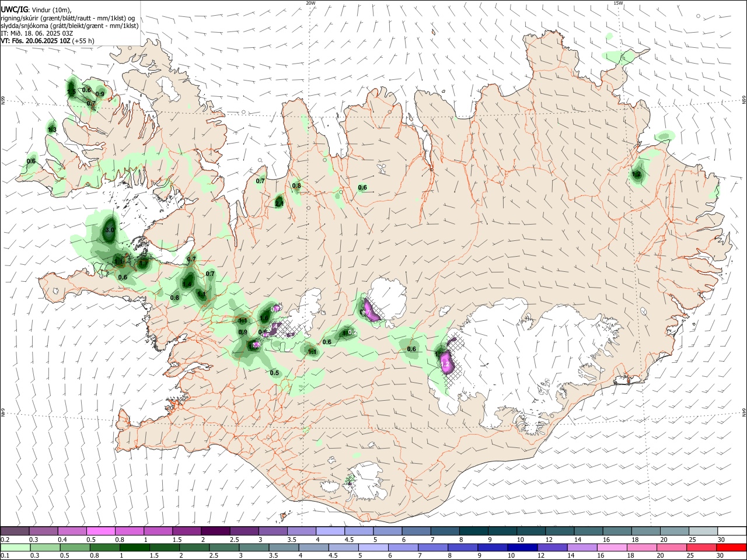Click the darkest green 1 swatch in lower legend row
The image size is (747, 560).
pyautogui.click(x=134, y=547)
